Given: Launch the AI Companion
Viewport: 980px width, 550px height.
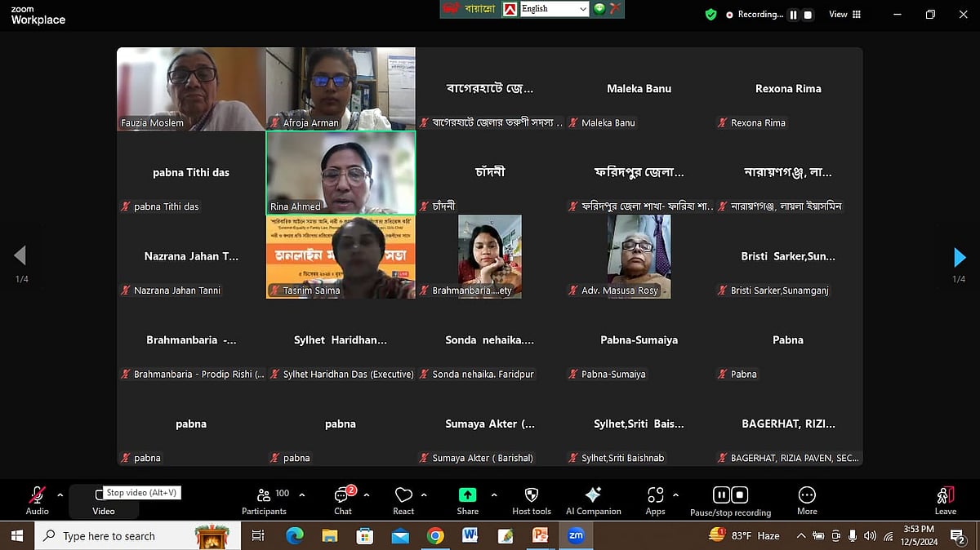Looking at the screenshot, I should coord(594,499).
